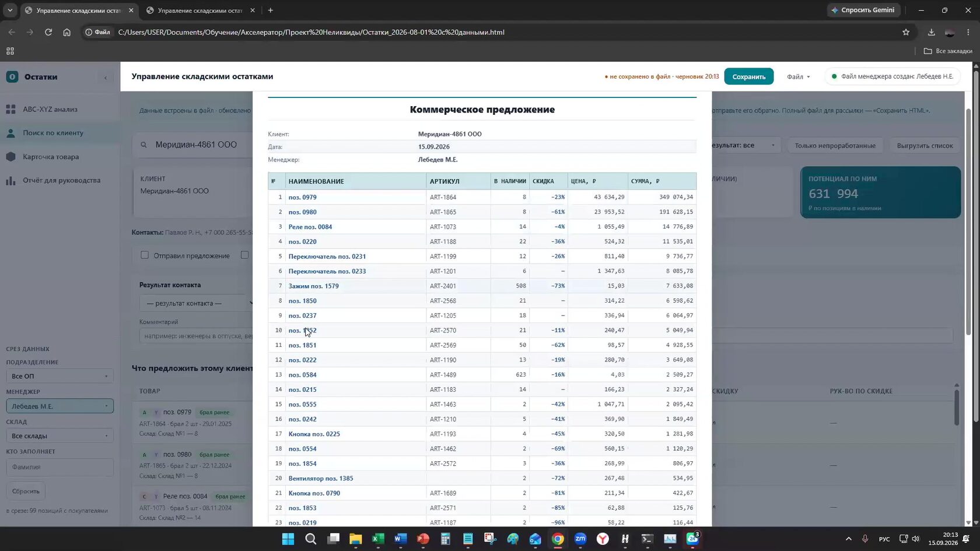980x551 pixels.
Task: Click the Сохранить button
Action: pos(749,76)
